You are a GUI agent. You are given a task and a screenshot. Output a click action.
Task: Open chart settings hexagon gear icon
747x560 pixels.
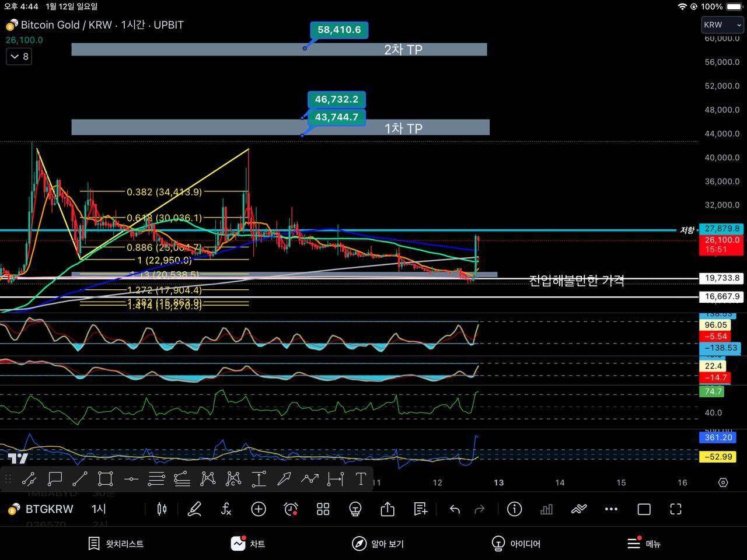[x=723, y=482]
